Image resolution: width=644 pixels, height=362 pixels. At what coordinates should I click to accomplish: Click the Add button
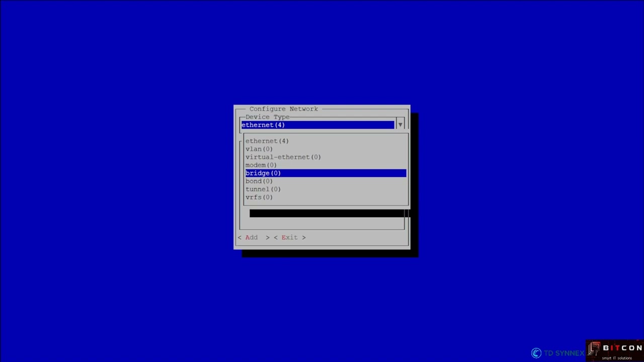coord(254,237)
